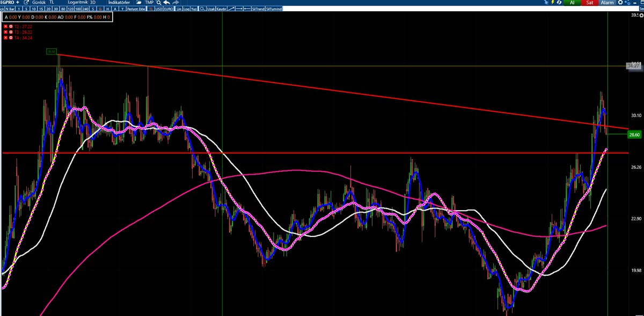
Task: Toggle TL currency mode
Action: [151, 9]
